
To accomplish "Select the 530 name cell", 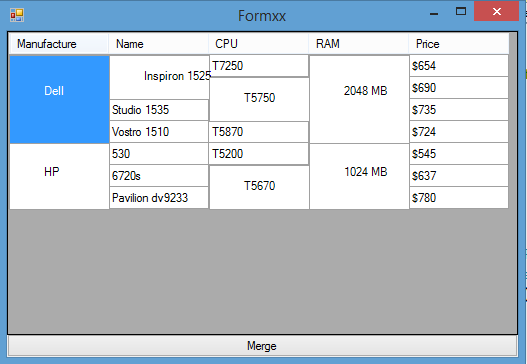I will point(159,154).
